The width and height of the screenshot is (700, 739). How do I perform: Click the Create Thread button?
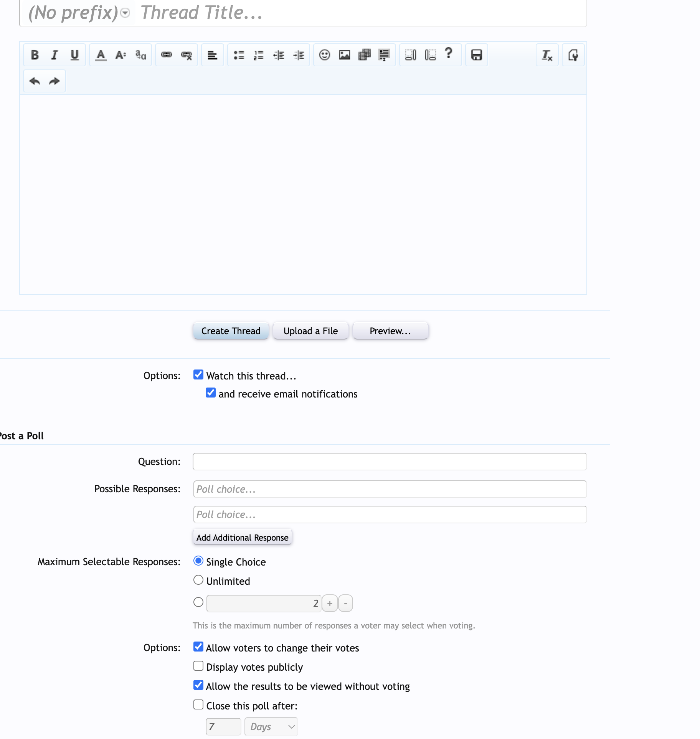[231, 331]
